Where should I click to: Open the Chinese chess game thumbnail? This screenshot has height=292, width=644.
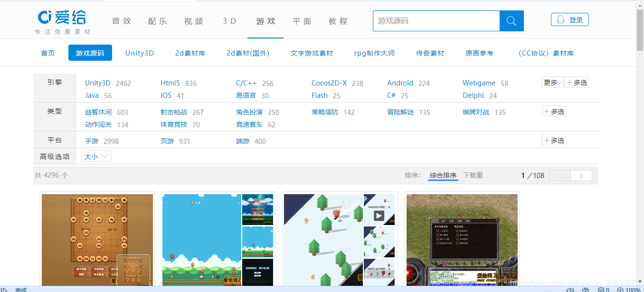(97, 240)
